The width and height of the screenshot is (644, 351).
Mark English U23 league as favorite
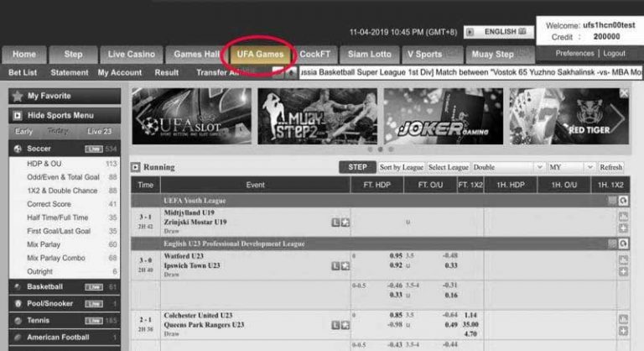pyautogui.click(x=612, y=244)
